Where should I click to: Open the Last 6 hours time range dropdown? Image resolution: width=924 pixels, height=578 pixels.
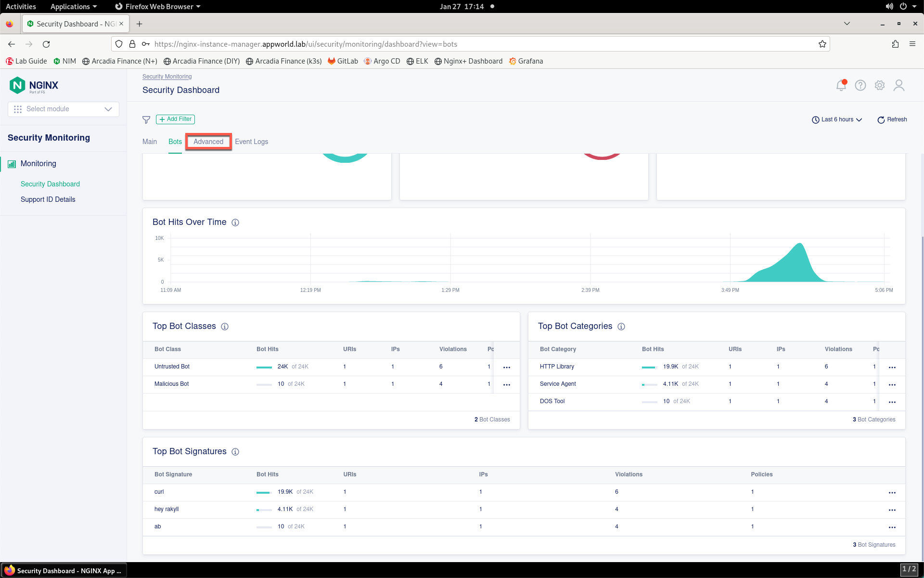[x=837, y=119]
